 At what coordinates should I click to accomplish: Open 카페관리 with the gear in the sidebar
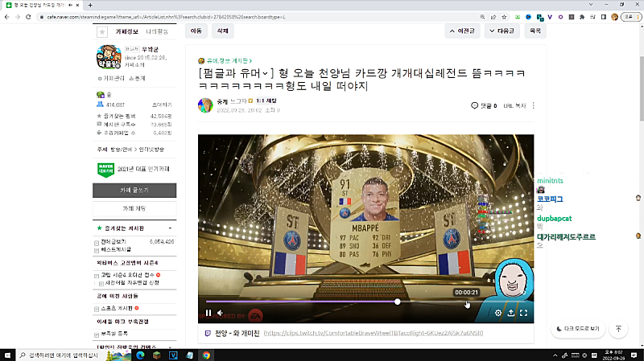tap(111, 78)
